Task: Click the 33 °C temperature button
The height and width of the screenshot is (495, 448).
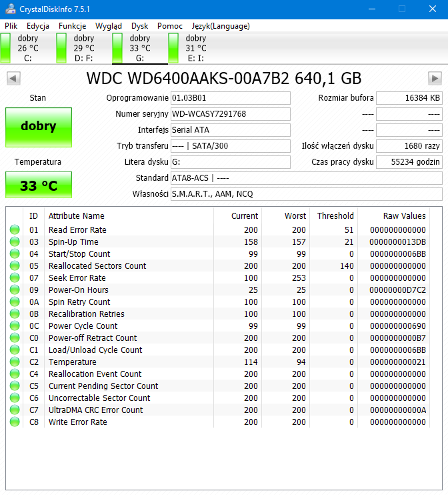Action: click(x=39, y=185)
